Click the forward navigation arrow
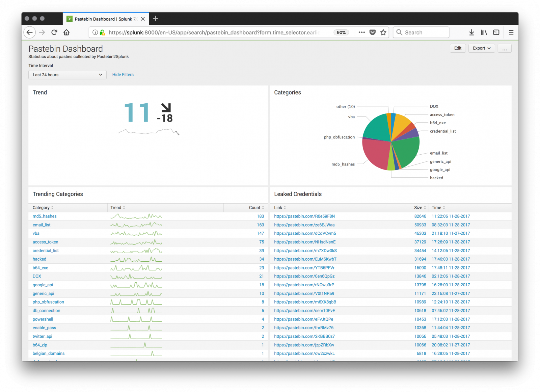The width and height of the screenshot is (540, 392). [42, 32]
